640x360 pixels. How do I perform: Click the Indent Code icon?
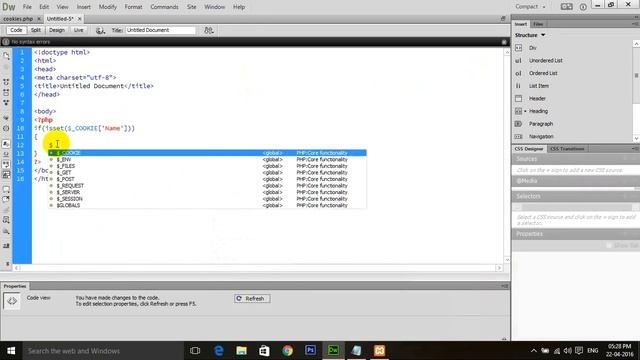6,246
